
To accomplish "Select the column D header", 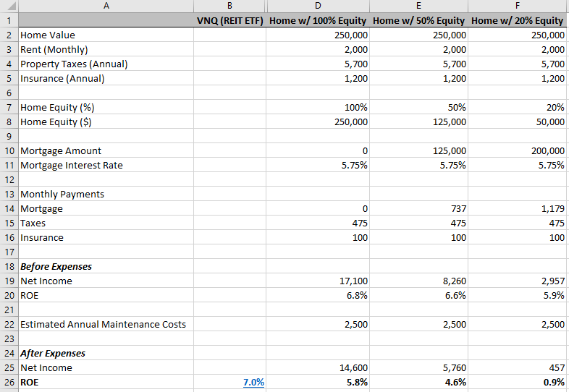I will [318, 6].
